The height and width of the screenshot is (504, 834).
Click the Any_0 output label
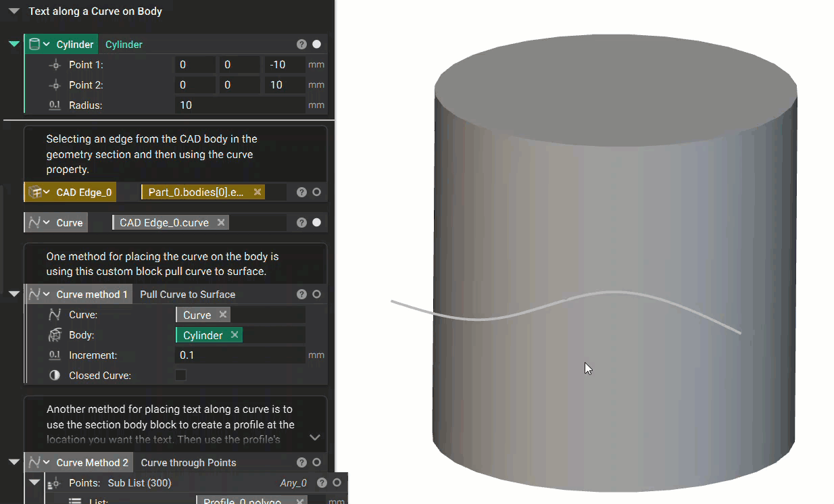(293, 483)
